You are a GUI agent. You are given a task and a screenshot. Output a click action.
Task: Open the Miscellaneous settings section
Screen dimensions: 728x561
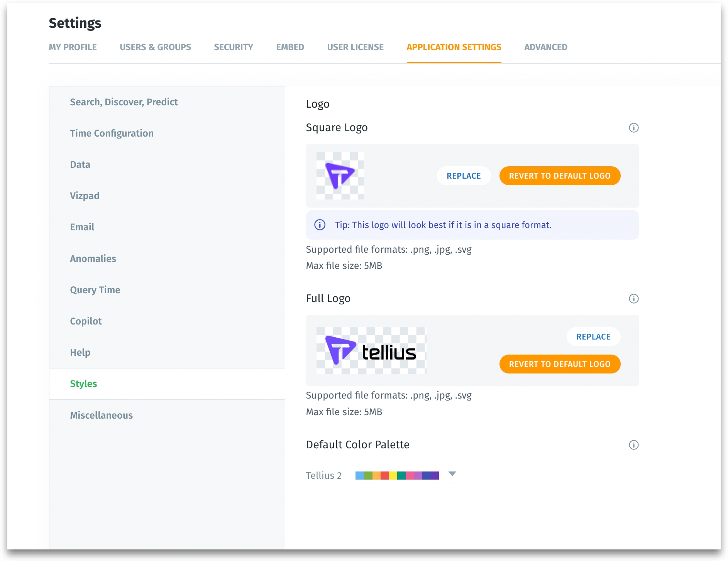point(101,415)
